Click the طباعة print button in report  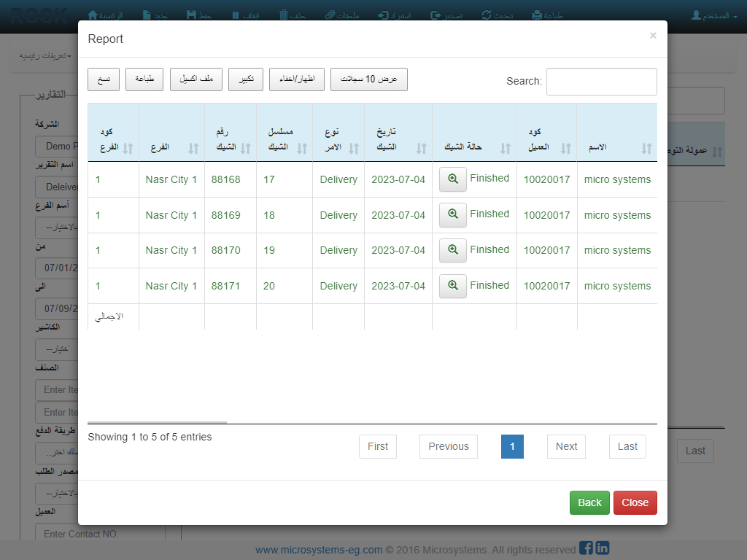[x=144, y=79]
